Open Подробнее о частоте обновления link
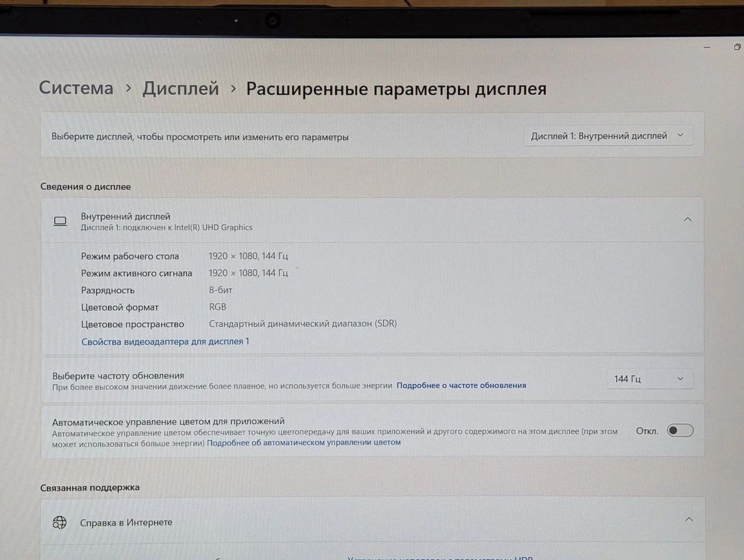Screen dimensions: 744x560 (x=461, y=385)
